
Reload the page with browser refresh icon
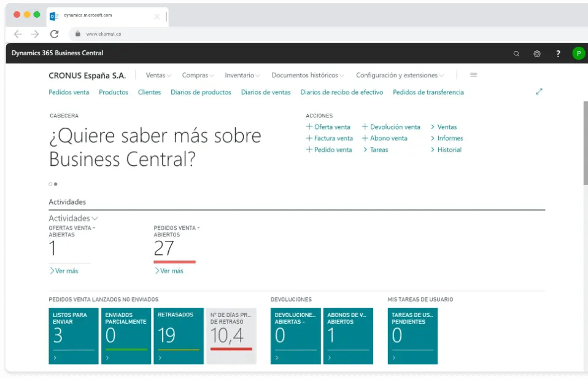click(55, 34)
